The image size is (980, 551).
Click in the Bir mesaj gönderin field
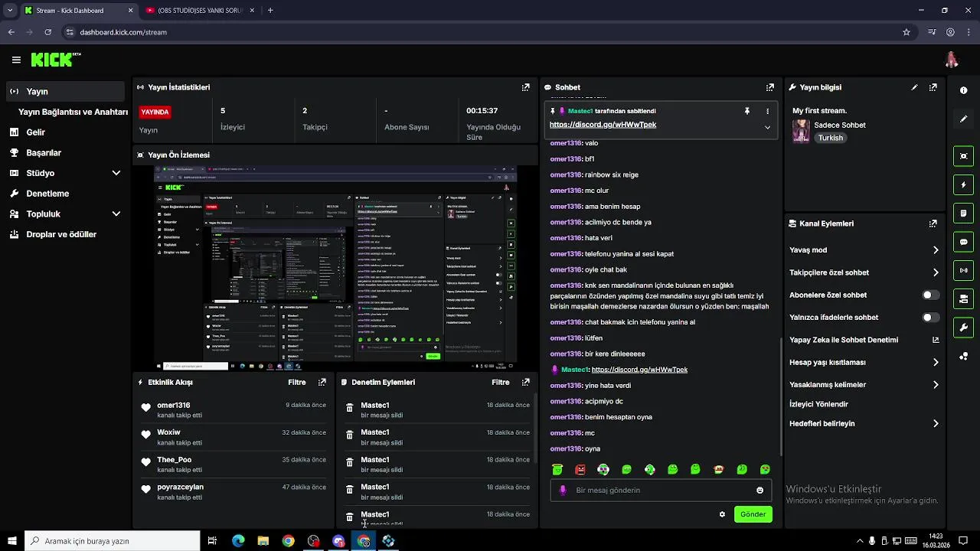tap(662, 491)
